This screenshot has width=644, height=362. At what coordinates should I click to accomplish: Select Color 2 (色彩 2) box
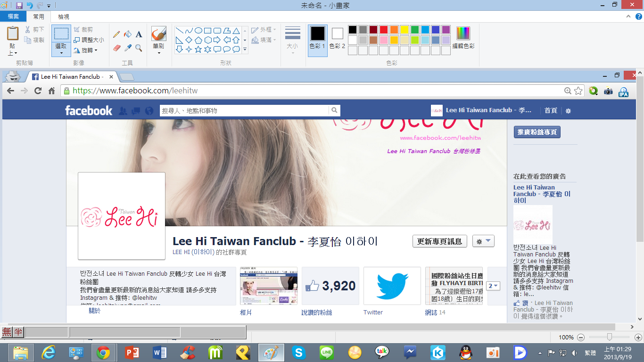point(337,37)
